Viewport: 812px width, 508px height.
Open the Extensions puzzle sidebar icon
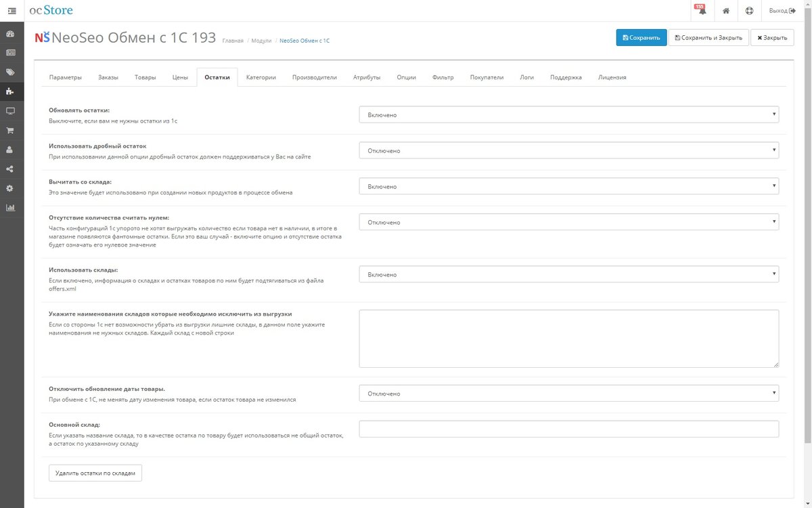pos(11,91)
